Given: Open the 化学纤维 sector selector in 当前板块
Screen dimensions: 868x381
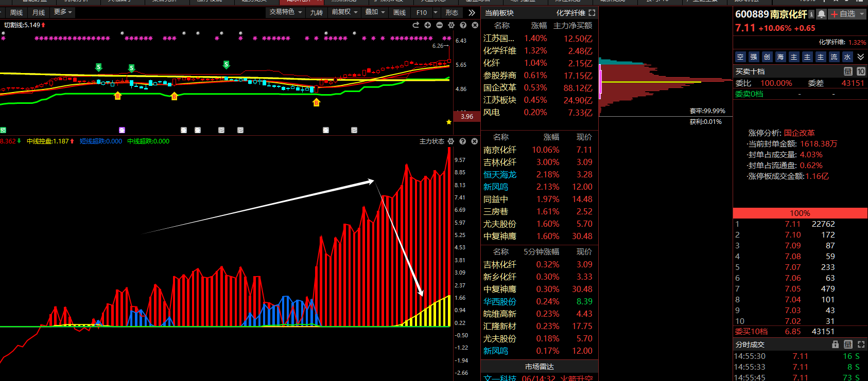Looking at the screenshot, I should tap(570, 13).
